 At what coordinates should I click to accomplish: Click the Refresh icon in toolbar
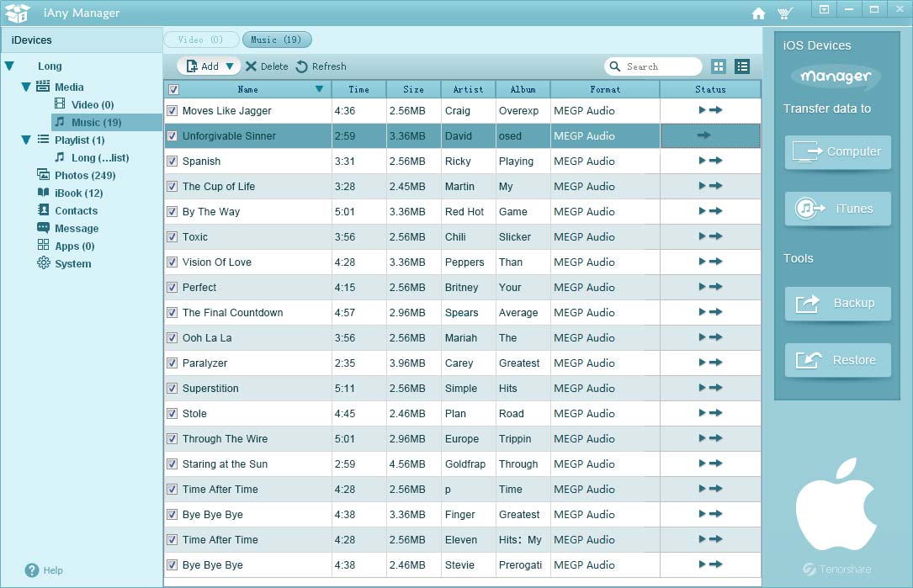pos(302,66)
